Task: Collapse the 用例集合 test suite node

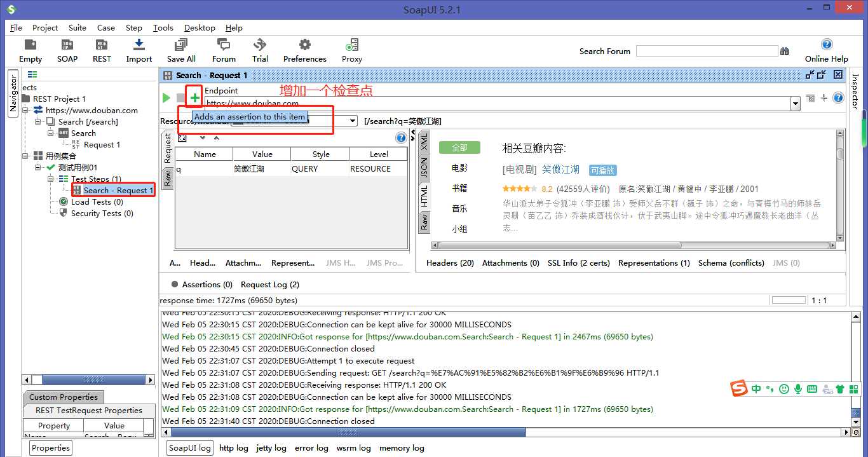Action: click(26, 156)
